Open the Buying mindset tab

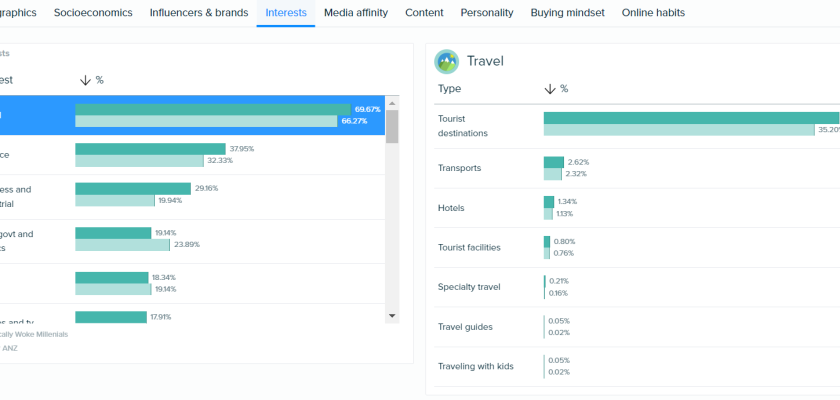pyautogui.click(x=567, y=13)
